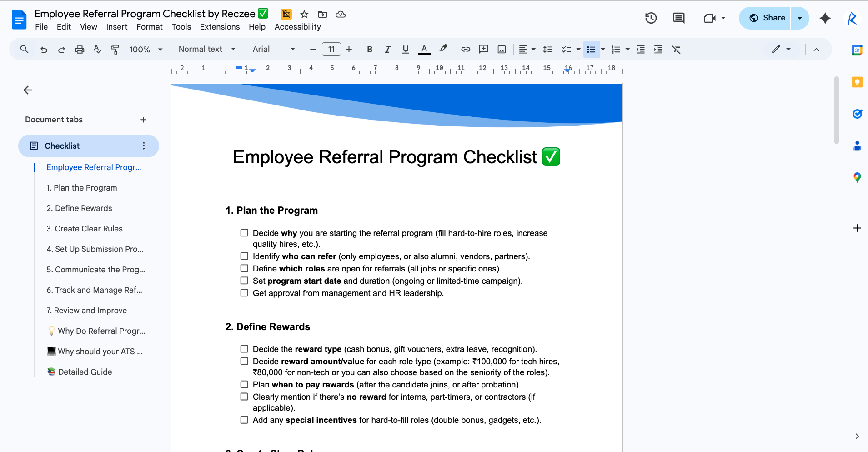This screenshot has width=868, height=452.
Task: Open the Arial font dropdown
Action: pyautogui.click(x=274, y=49)
